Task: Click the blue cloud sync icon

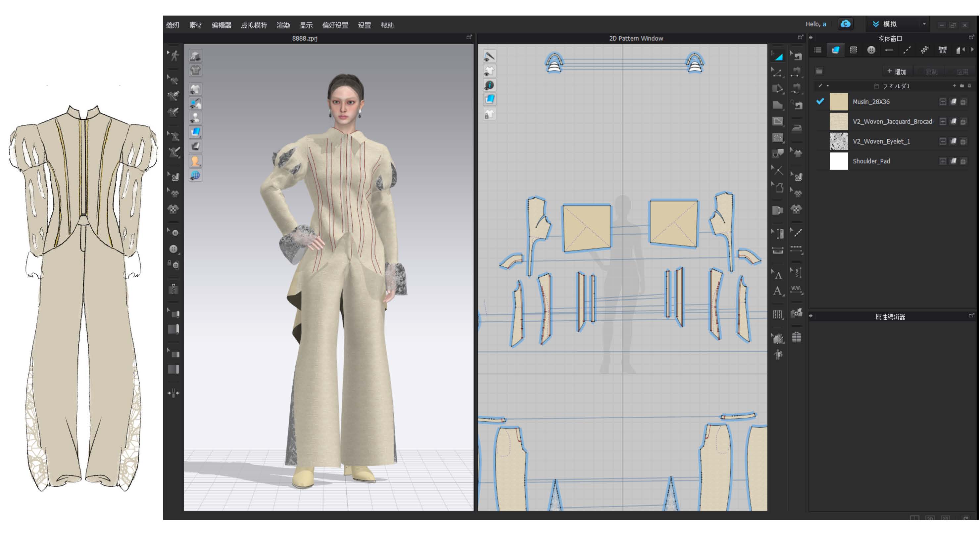Action: click(x=845, y=24)
